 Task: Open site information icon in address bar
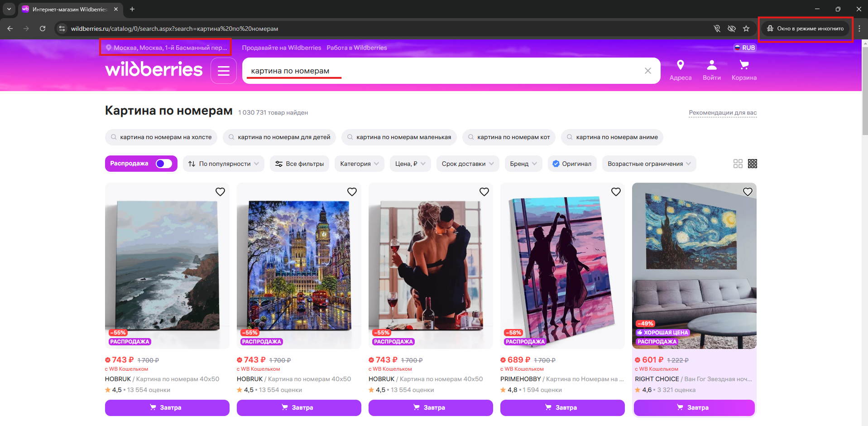(62, 29)
